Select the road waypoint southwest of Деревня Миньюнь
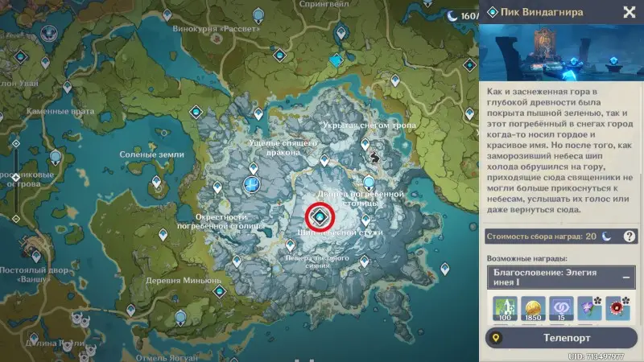The image size is (644, 362). (x=131, y=310)
